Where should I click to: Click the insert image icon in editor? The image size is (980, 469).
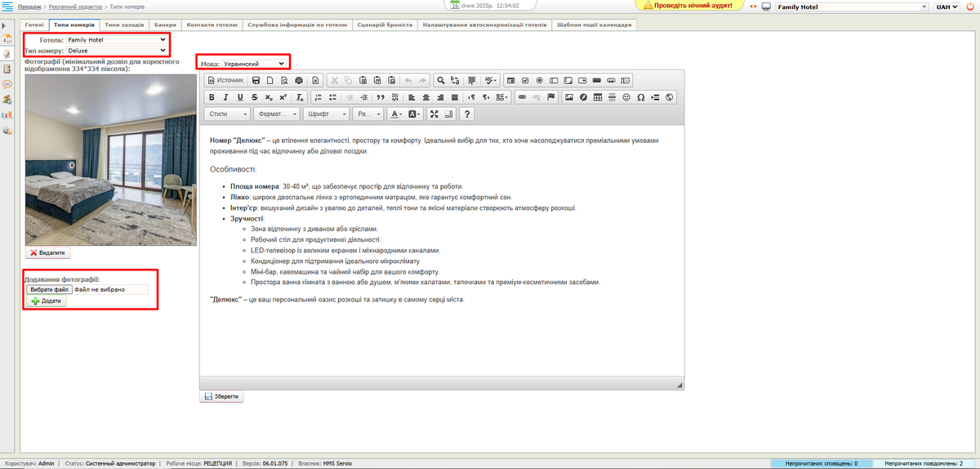(569, 97)
